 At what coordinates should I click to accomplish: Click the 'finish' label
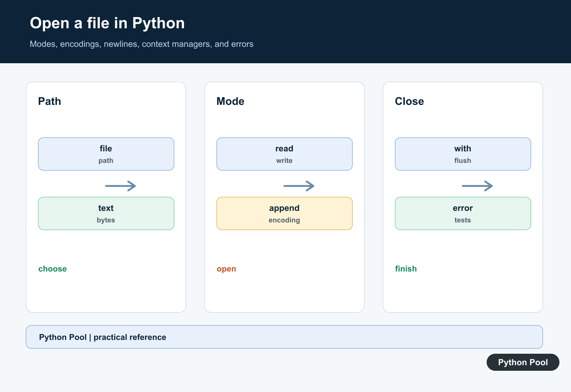click(406, 269)
